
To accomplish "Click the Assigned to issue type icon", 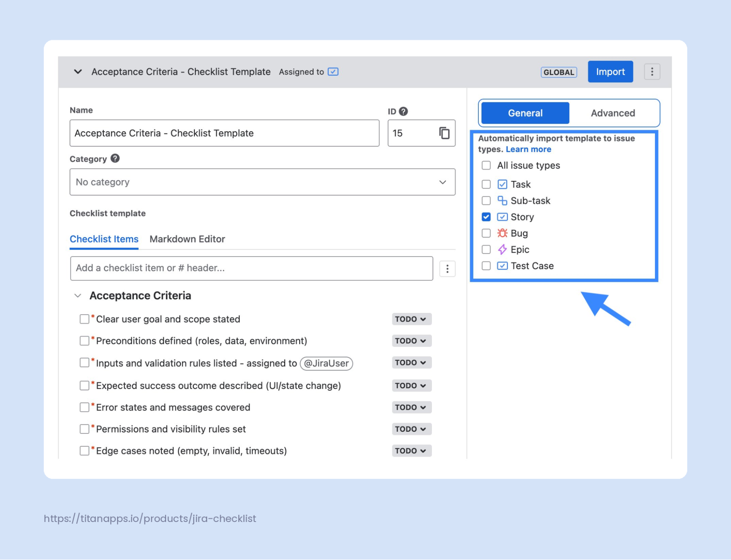I will 333,72.
